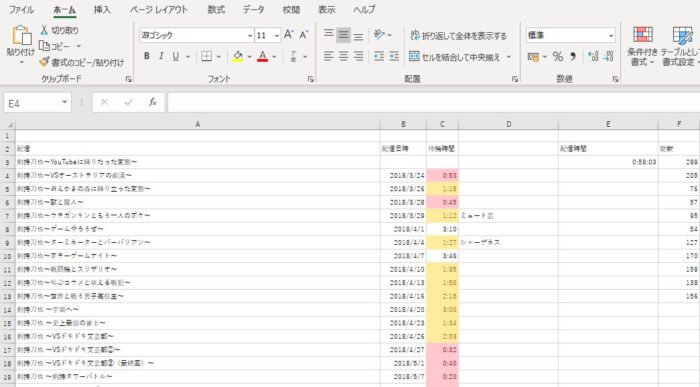This screenshot has height=387, width=700.
Task: Click Decrease Decimal icon
Action: [x=608, y=57]
